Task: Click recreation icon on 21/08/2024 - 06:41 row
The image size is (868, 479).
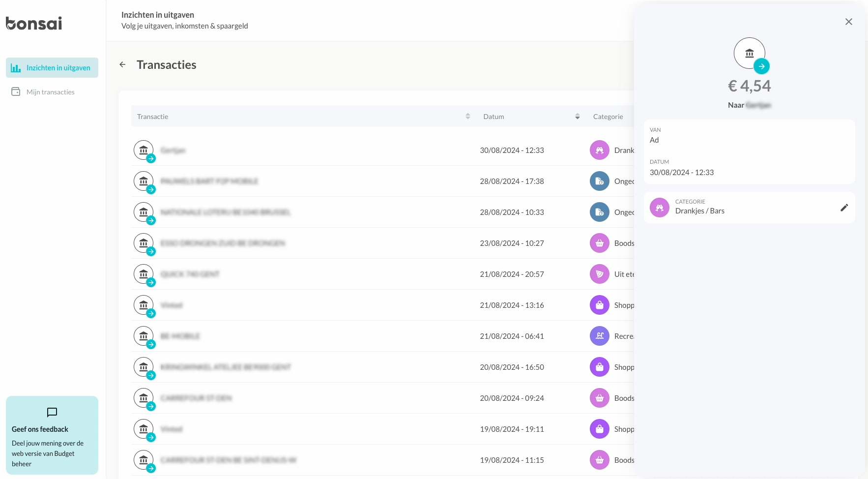Action: (x=600, y=336)
